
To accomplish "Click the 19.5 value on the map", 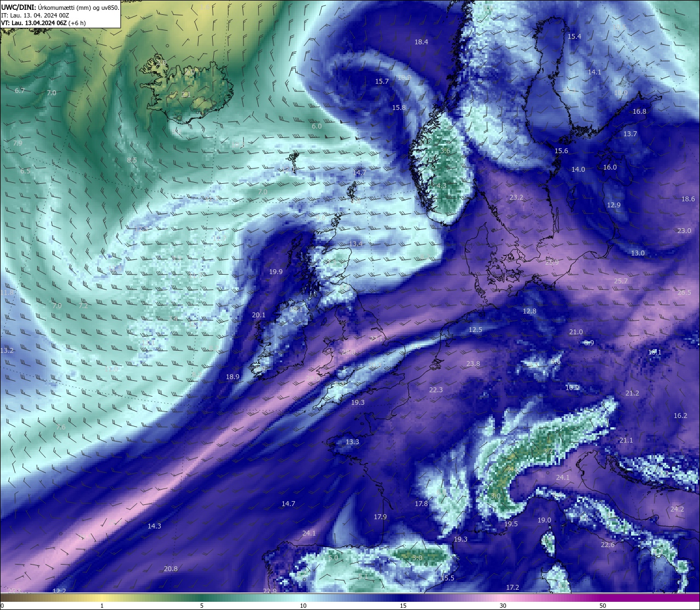I will 511,524.
